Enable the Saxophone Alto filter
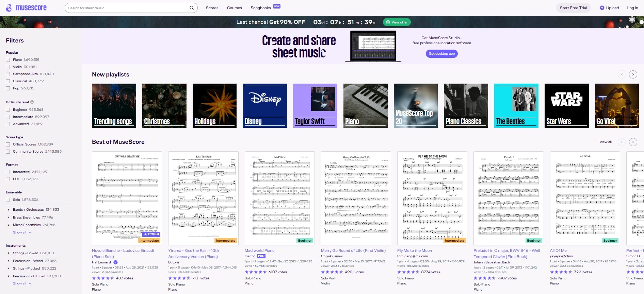The height and width of the screenshot is (294, 644). pyautogui.click(x=8, y=74)
